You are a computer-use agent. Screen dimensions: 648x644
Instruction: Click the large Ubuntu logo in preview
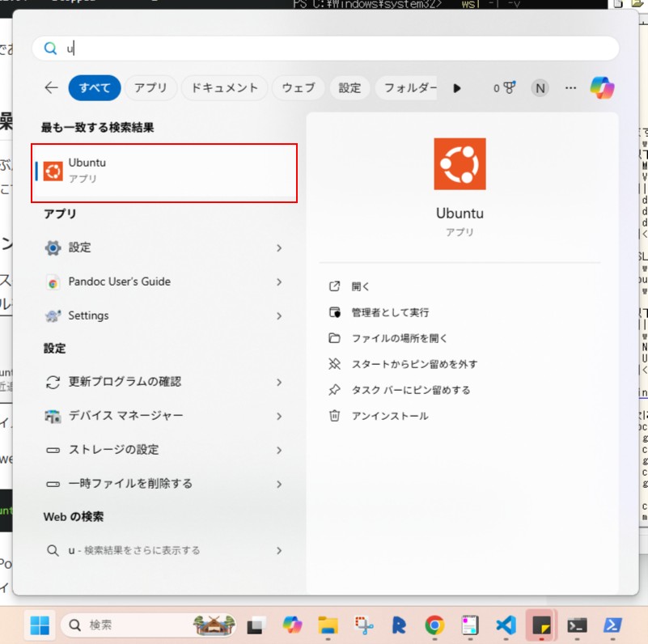tap(460, 163)
